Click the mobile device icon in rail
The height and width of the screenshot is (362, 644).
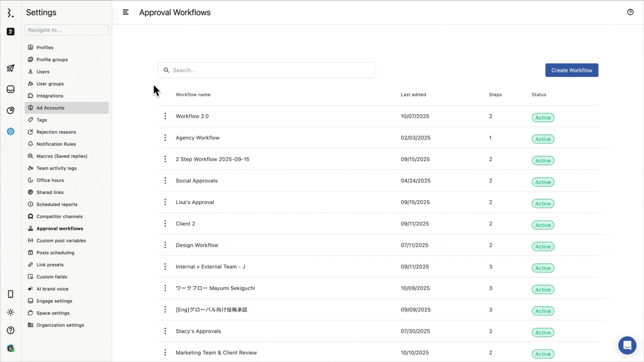pos(11,294)
